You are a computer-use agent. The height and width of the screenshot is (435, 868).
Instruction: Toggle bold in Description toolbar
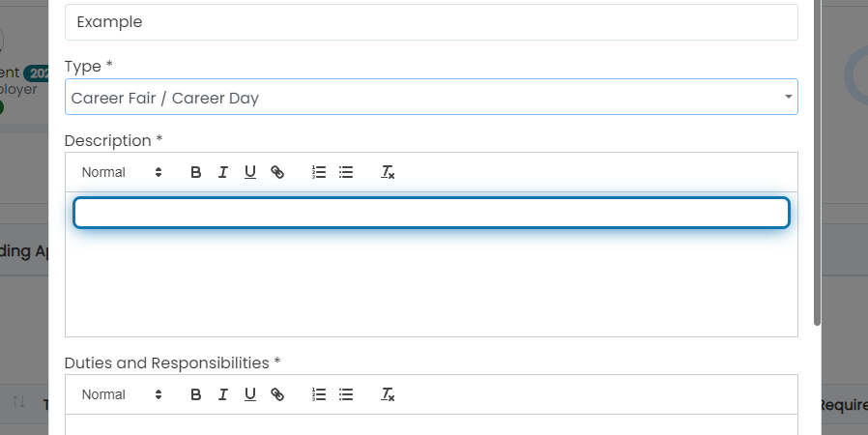(195, 172)
